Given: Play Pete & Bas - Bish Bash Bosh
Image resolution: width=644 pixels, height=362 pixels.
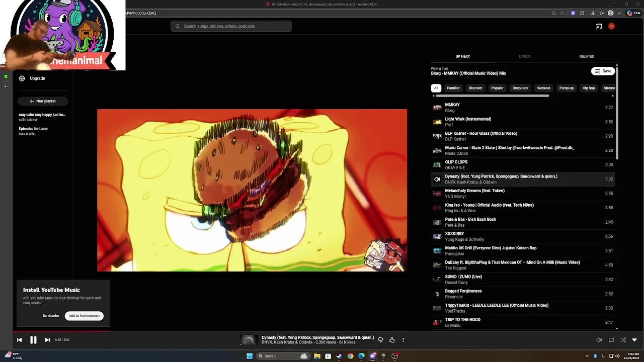Looking at the screenshot, I should 523,222.
